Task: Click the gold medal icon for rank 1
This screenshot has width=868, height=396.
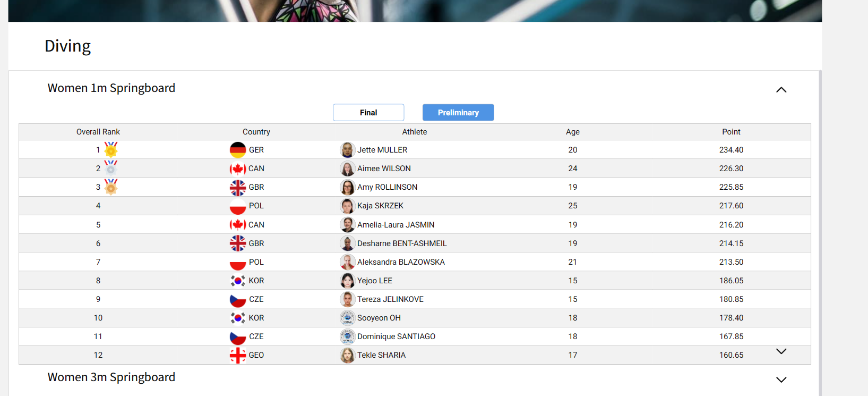Action: click(111, 149)
